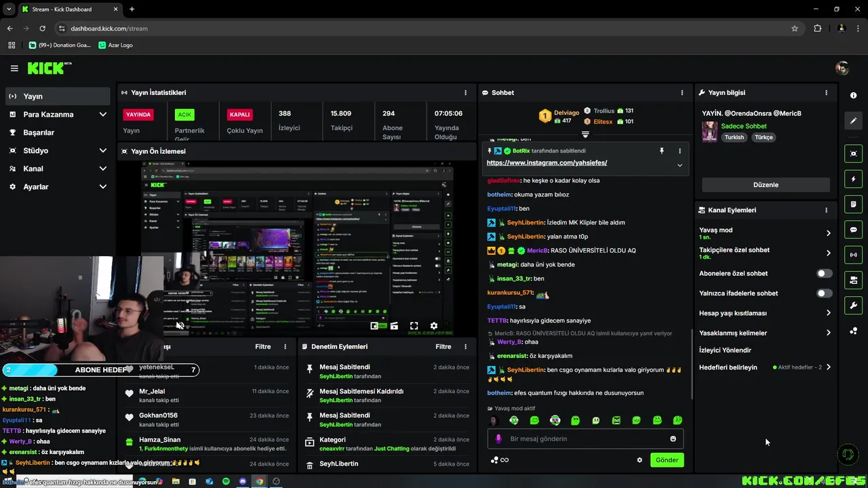Click the infinity icon below chat
The height and width of the screenshot is (488, 868).
[x=505, y=460]
